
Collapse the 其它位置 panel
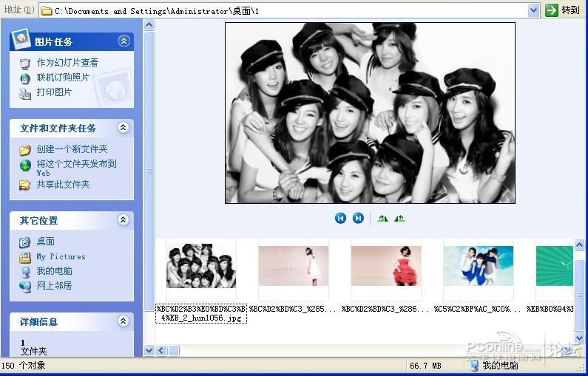(124, 220)
